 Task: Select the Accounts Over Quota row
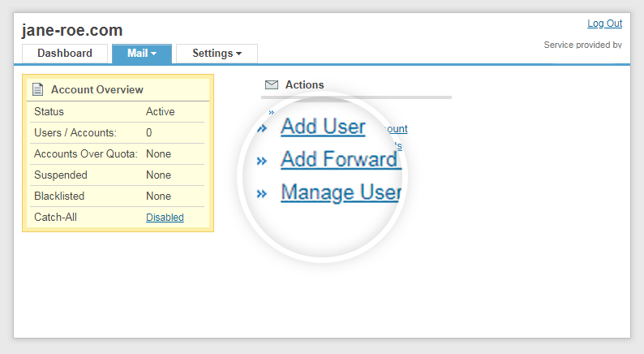tap(118, 154)
